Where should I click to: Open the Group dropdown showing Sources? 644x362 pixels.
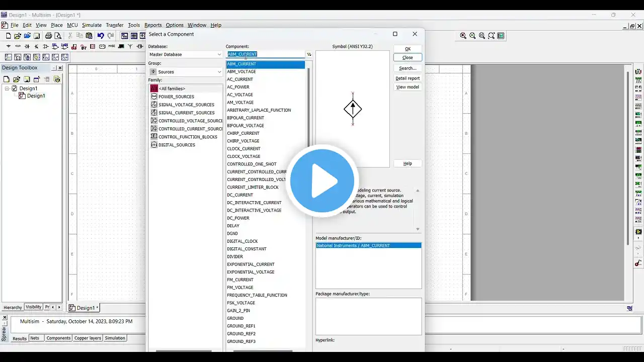pos(185,72)
